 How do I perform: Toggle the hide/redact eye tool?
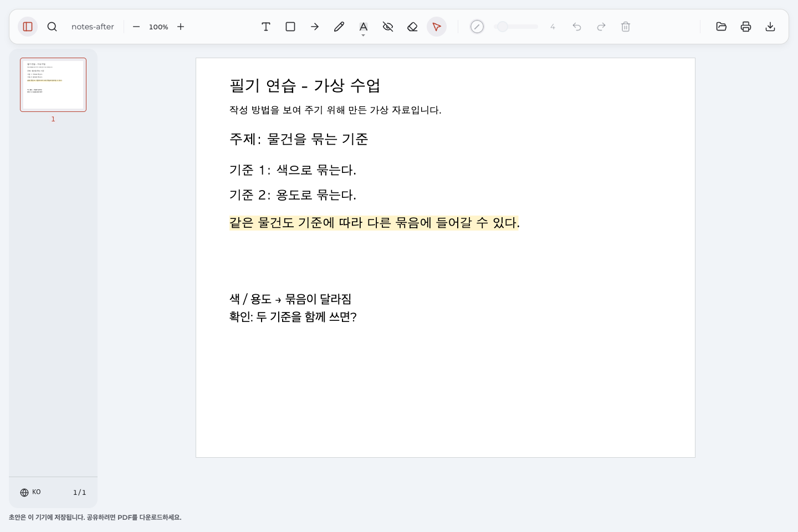[x=388, y=27]
